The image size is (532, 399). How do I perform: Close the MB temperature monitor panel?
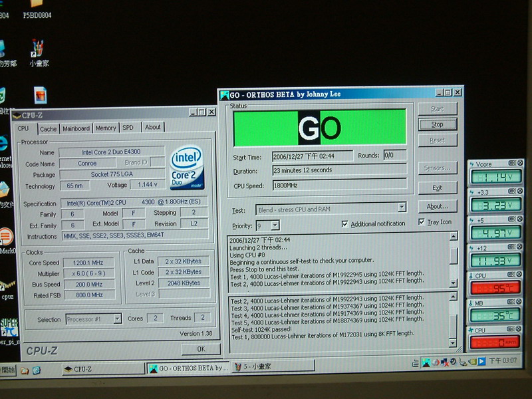519,302
